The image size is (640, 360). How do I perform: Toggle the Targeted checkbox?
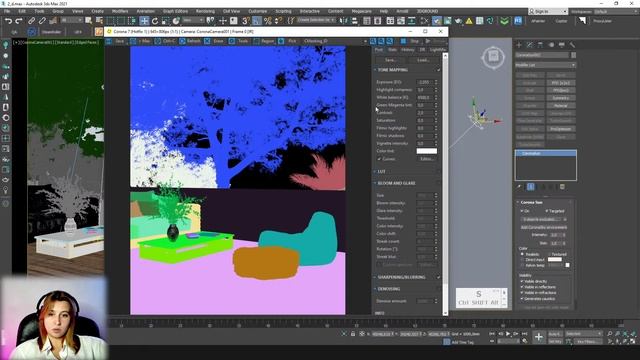(x=547, y=211)
